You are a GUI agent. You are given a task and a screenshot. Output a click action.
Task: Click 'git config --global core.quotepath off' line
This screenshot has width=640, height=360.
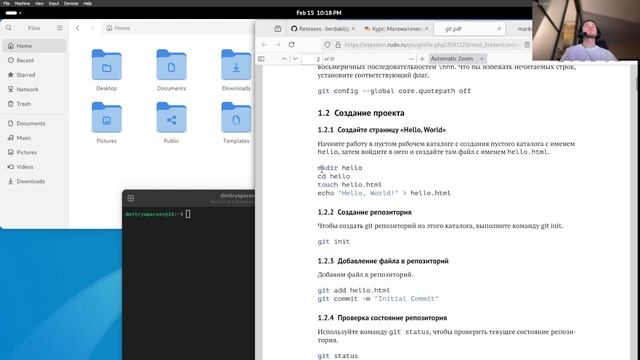click(x=394, y=91)
